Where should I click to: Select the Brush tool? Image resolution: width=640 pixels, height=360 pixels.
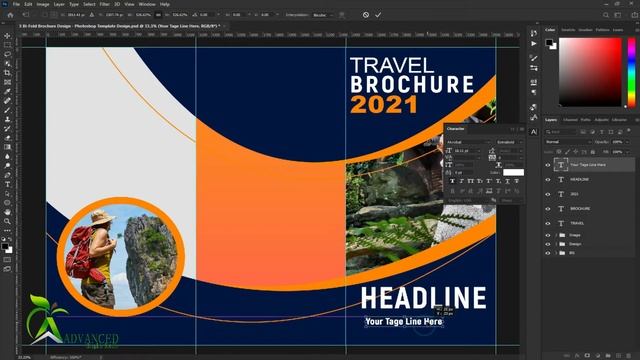pos(7,110)
